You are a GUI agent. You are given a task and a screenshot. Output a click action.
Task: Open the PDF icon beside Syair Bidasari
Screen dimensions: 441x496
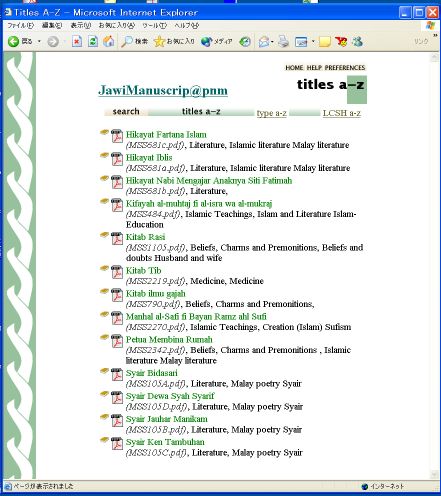tap(117, 374)
